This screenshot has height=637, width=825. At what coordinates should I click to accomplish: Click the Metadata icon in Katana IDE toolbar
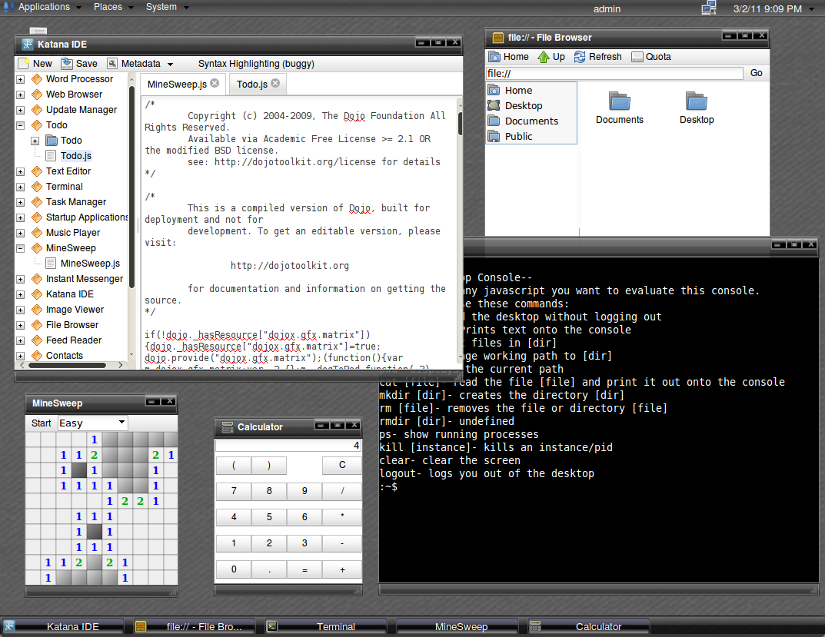coord(112,64)
